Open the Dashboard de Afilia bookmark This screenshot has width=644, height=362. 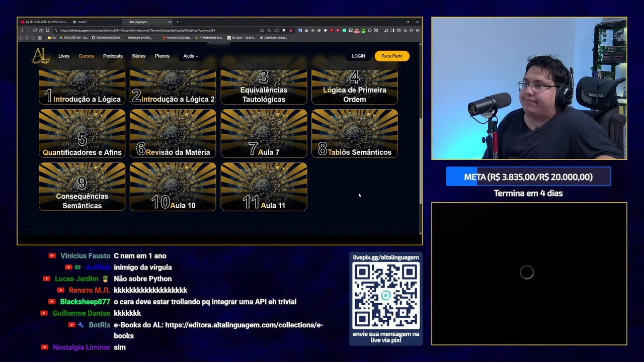(139, 38)
